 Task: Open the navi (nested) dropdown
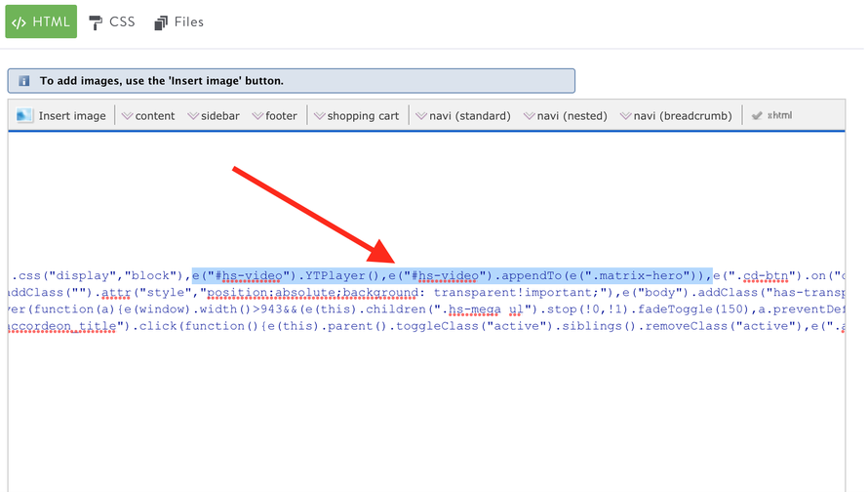click(x=566, y=116)
